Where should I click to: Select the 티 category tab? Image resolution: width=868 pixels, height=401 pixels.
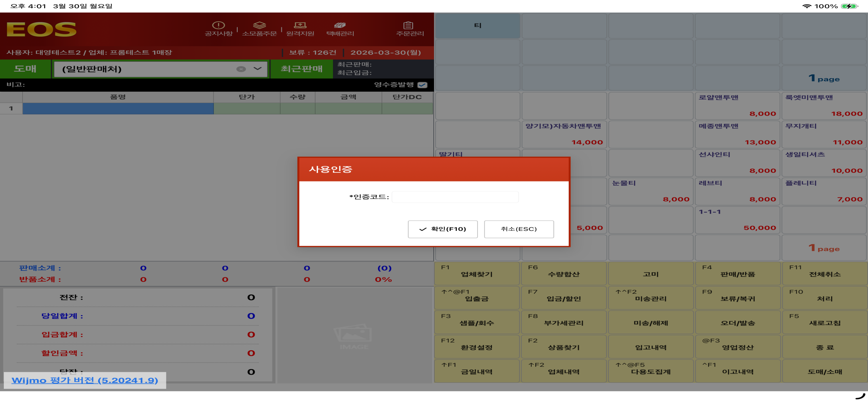478,26
